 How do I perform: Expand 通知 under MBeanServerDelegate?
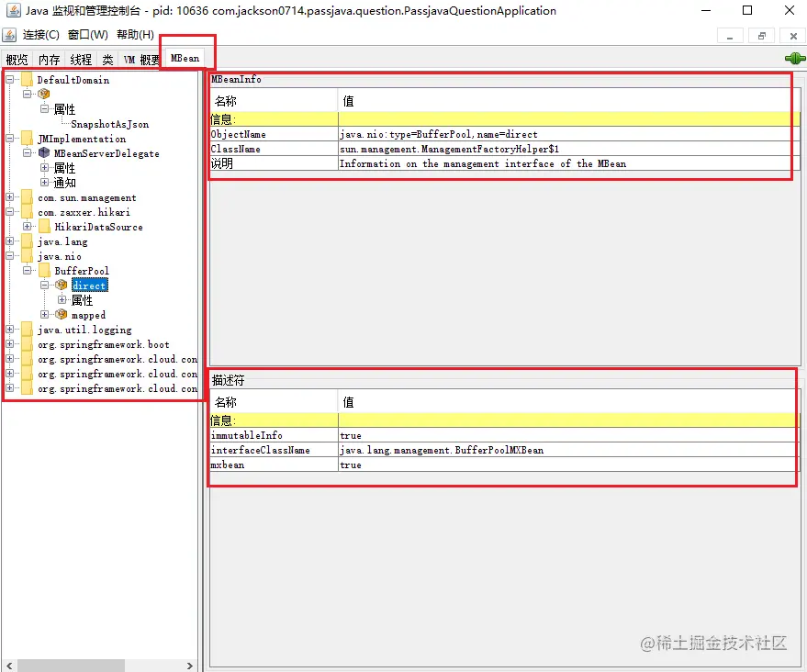(x=45, y=182)
